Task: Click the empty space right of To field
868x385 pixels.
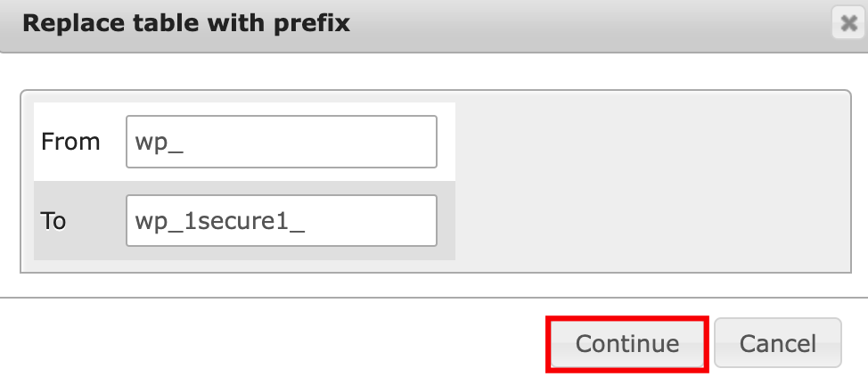Action: click(x=446, y=221)
